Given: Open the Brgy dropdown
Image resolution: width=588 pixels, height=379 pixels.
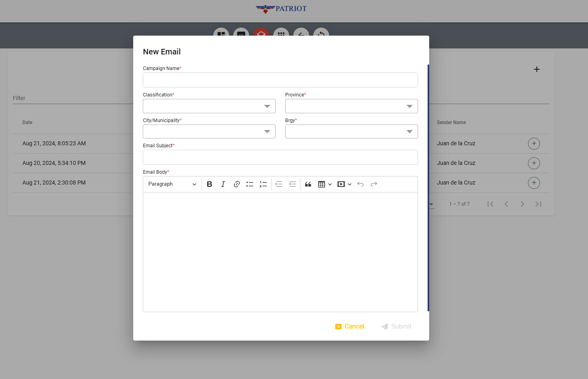Looking at the screenshot, I should tap(351, 132).
